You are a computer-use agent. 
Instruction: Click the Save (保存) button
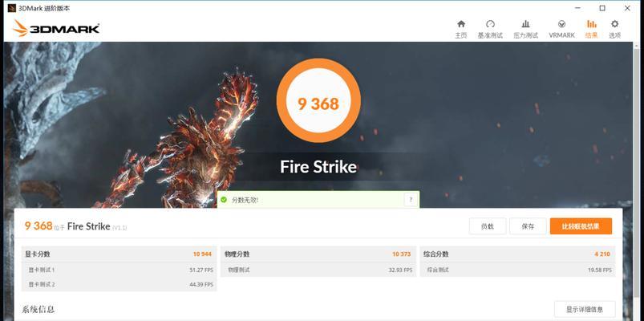click(x=528, y=226)
